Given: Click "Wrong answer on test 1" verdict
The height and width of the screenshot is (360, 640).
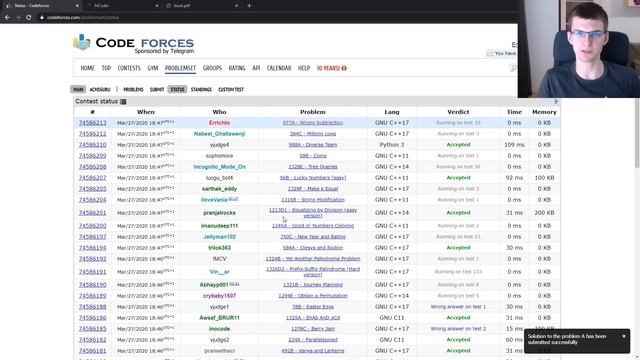Looking at the screenshot, I should 458,307.
